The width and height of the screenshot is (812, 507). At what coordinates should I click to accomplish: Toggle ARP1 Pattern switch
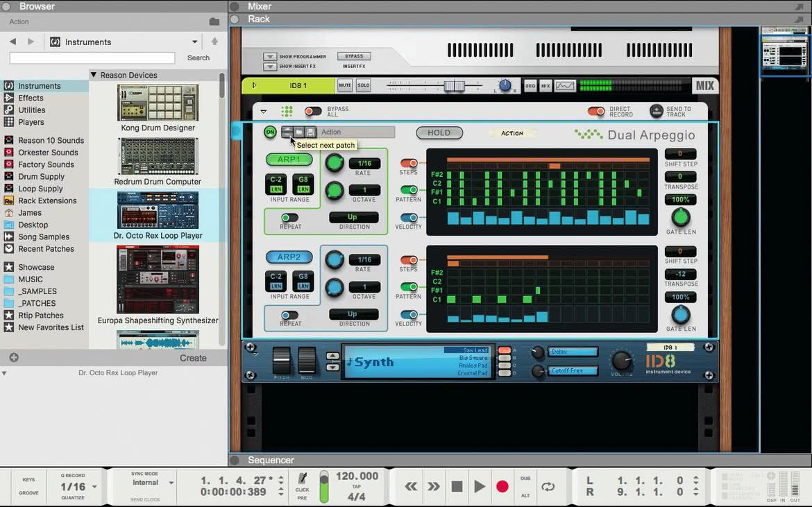(x=409, y=190)
